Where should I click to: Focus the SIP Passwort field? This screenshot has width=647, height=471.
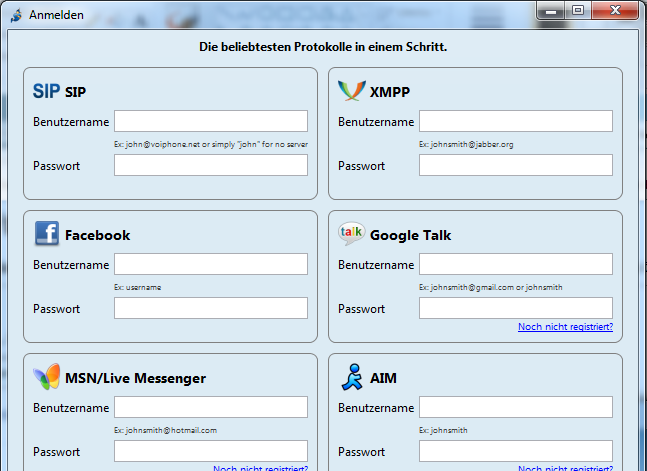[x=211, y=165]
